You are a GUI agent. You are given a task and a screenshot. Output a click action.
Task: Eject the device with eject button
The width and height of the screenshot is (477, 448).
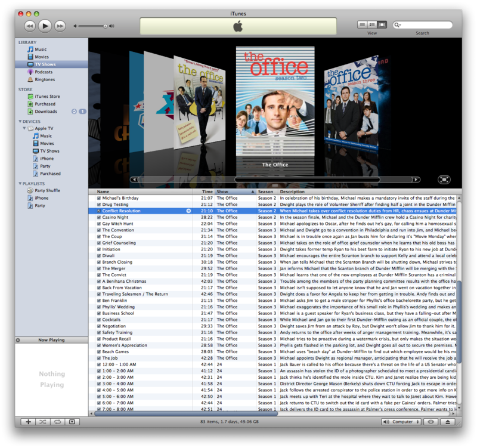point(448,422)
